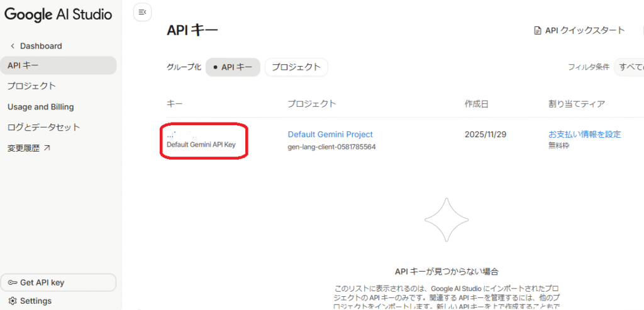Click the key icon on Get API key
The width and height of the screenshot is (644, 310).
[x=12, y=282]
